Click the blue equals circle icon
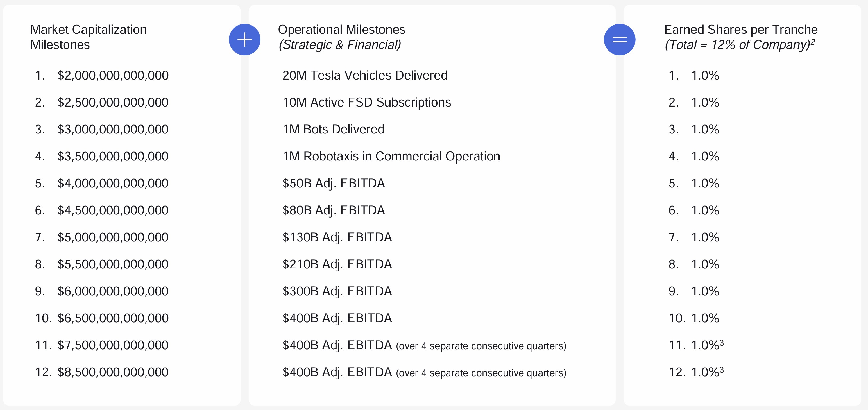 coord(619,40)
